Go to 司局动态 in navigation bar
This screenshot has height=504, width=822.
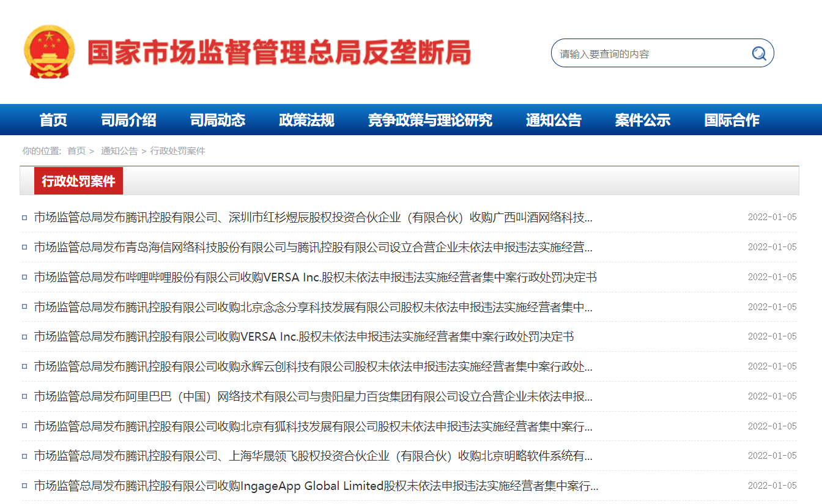pos(218,120)
